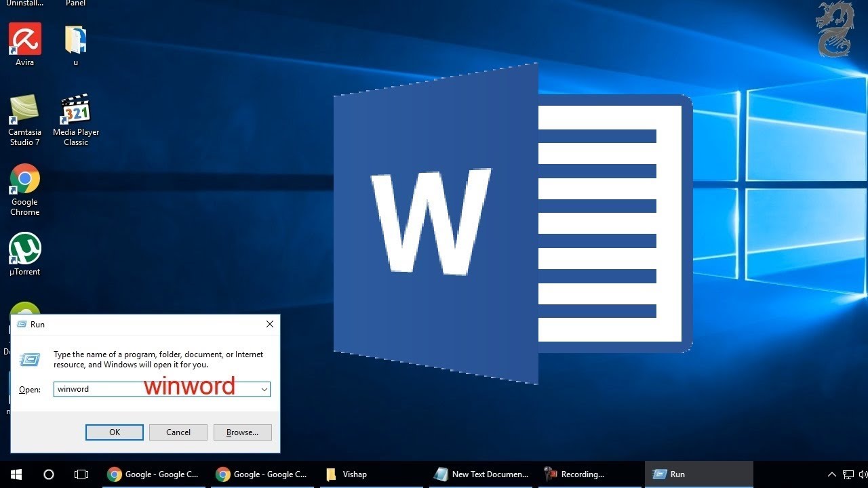The image size is (868, 488).
Task: Open the µTorrent desktop icon
Action: point(25,255)
